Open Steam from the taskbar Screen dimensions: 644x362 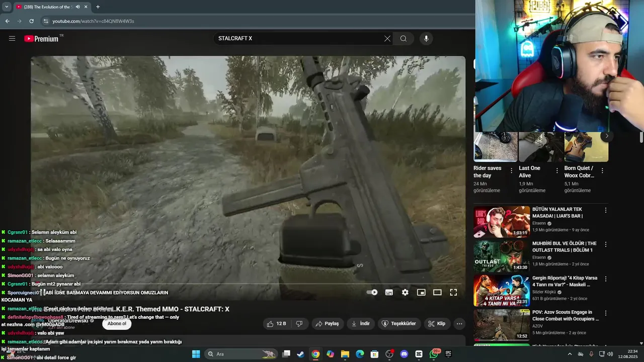(300, 354)
